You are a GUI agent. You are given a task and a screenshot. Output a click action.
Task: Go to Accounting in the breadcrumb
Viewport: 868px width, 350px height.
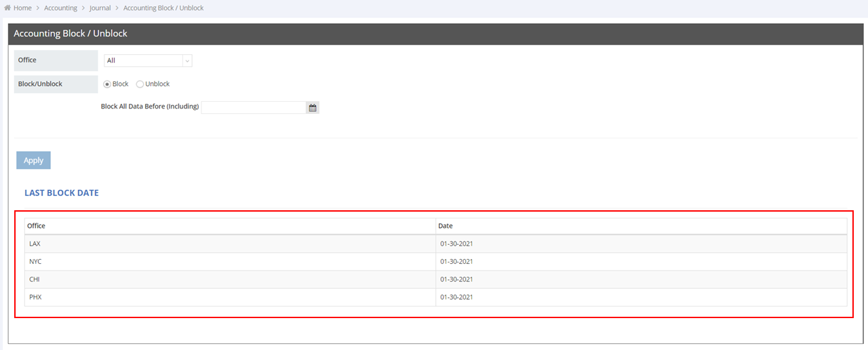point(60,8)
